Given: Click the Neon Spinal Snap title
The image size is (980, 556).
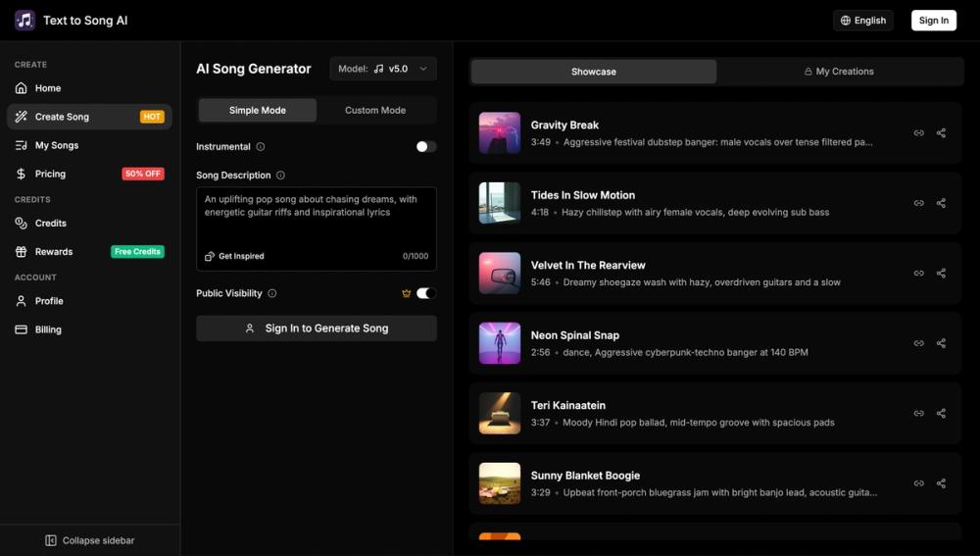Looking at the screenshot, I should coord(575,335).
